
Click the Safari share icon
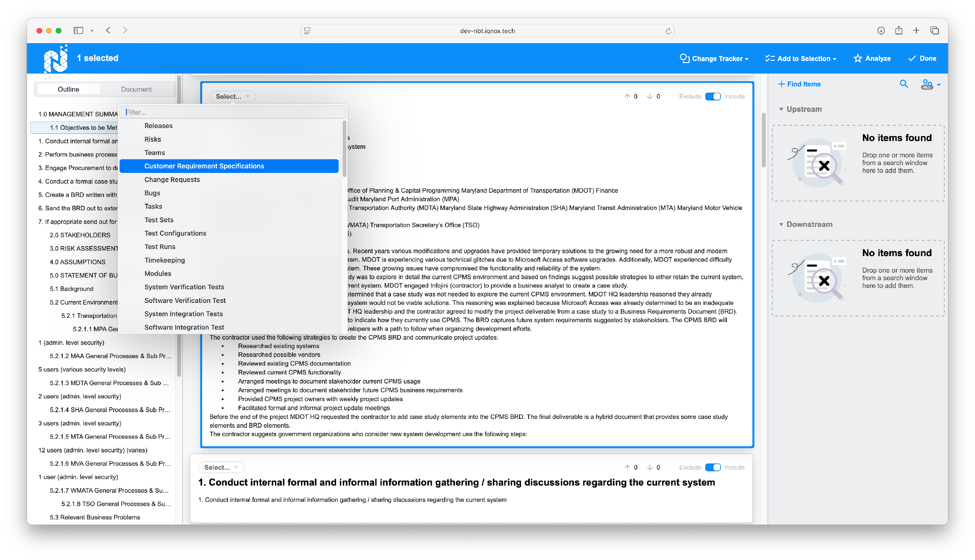click(898, 30)
